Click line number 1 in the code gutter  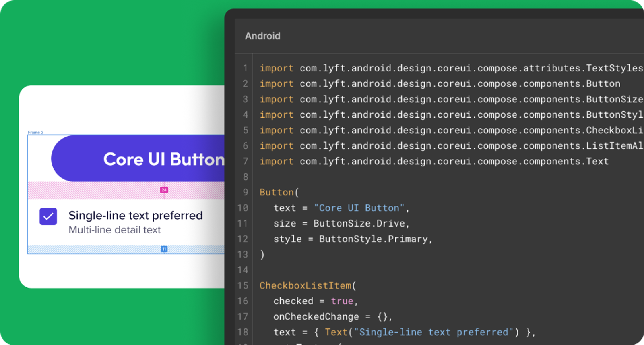coord(245,68)
